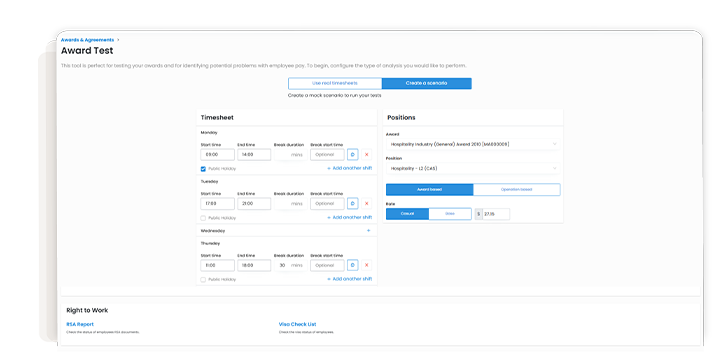Click the Award Test page title

coord(87,50)
